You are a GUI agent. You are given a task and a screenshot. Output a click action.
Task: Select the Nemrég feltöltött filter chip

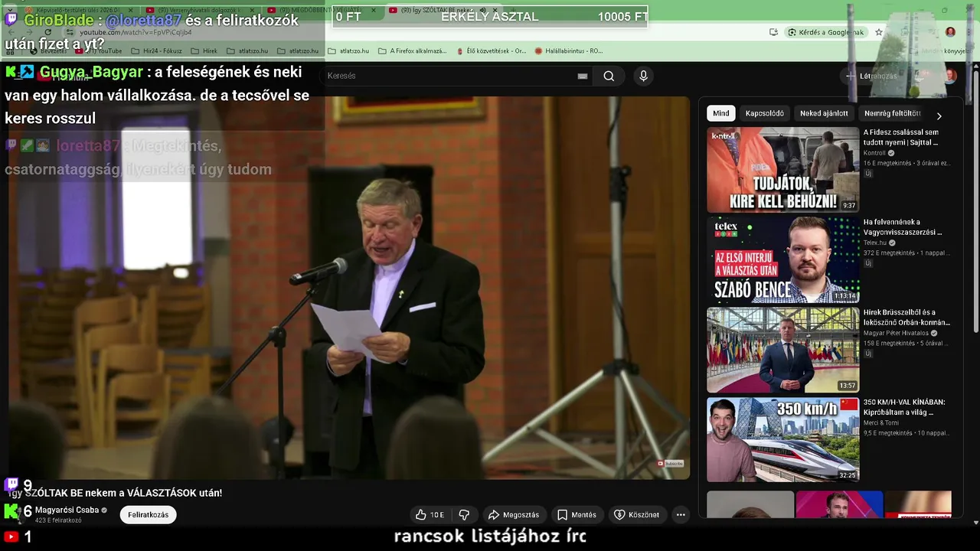892,113
